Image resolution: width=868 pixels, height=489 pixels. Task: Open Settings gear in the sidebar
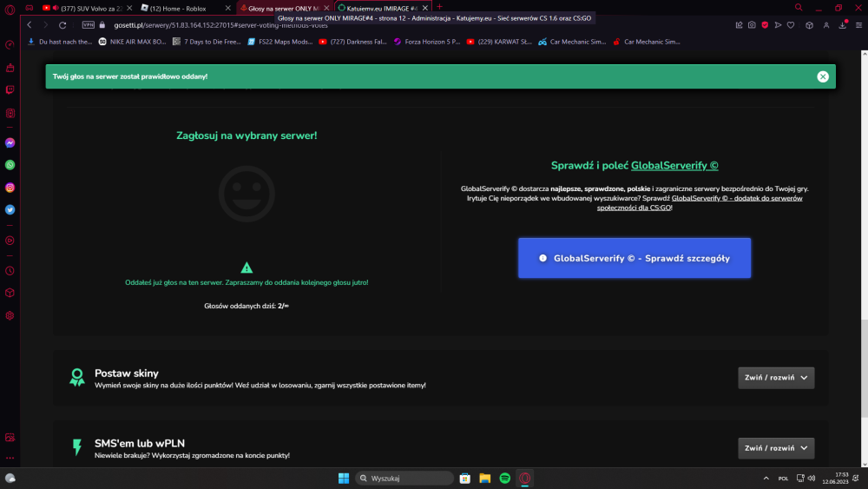click(x=10, y=315)
